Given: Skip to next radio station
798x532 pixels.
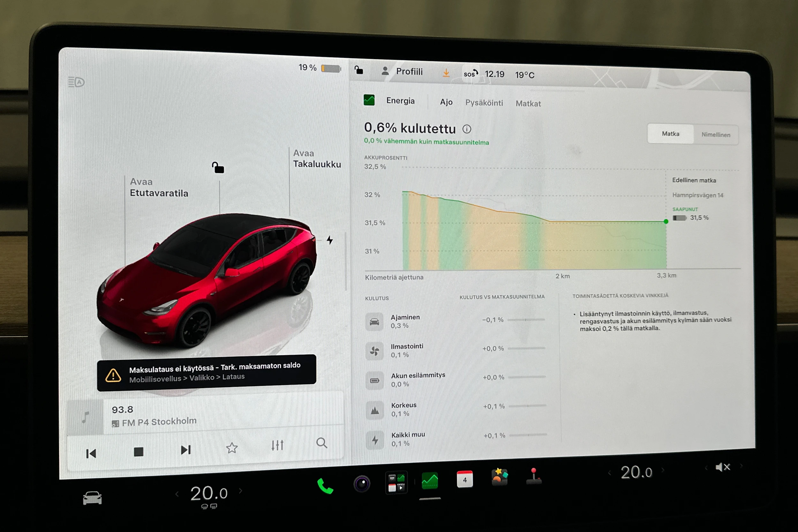Looking at the screenshot, I should pyautogui.click(x=185, y=450).
